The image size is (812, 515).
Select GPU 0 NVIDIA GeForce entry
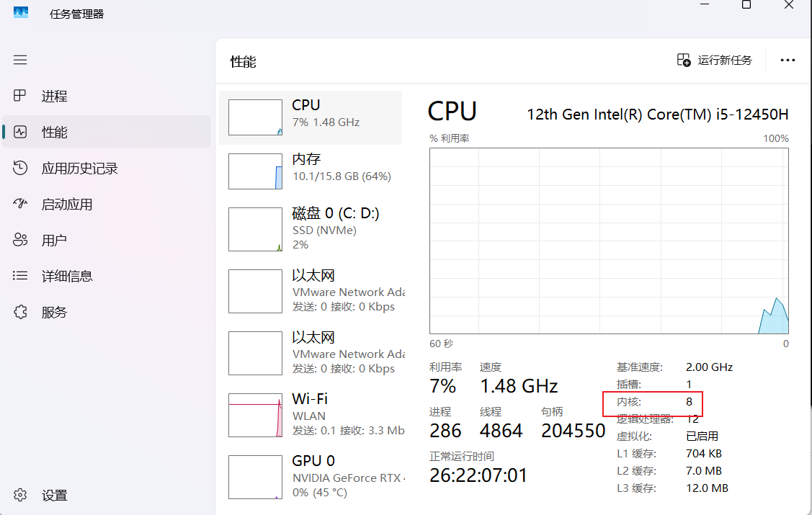(x=311, y=477)
